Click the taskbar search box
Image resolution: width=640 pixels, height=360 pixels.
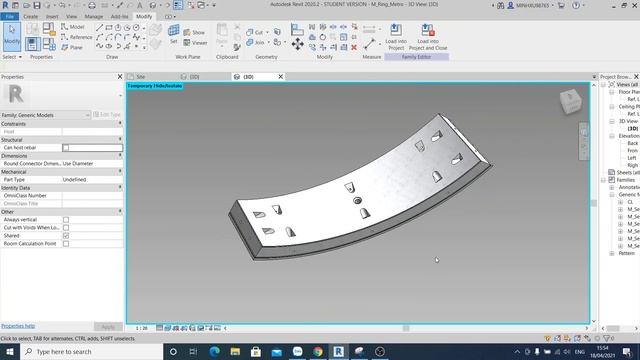click(91, 352)
